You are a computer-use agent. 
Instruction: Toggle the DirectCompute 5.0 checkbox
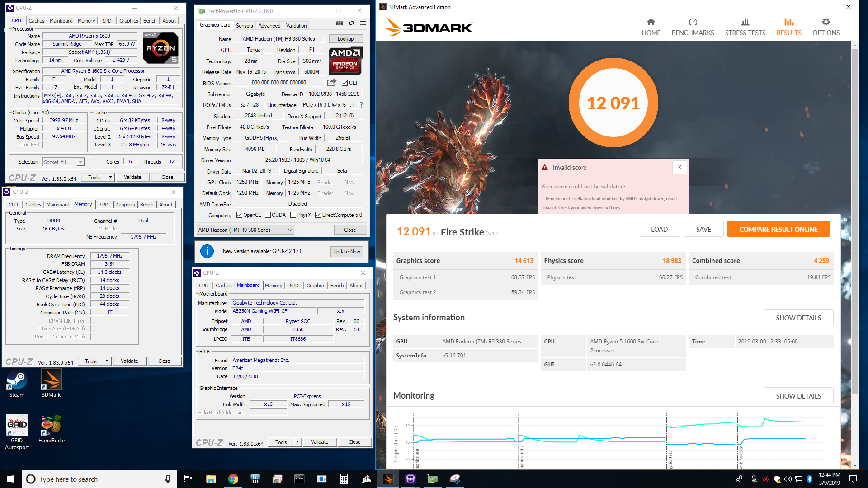point(318,215)
